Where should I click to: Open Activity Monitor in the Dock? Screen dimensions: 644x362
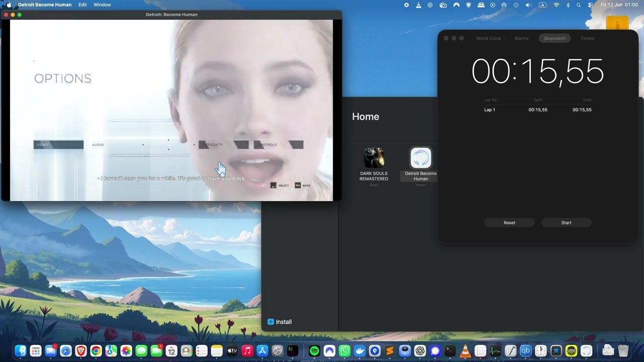(496, 351)
